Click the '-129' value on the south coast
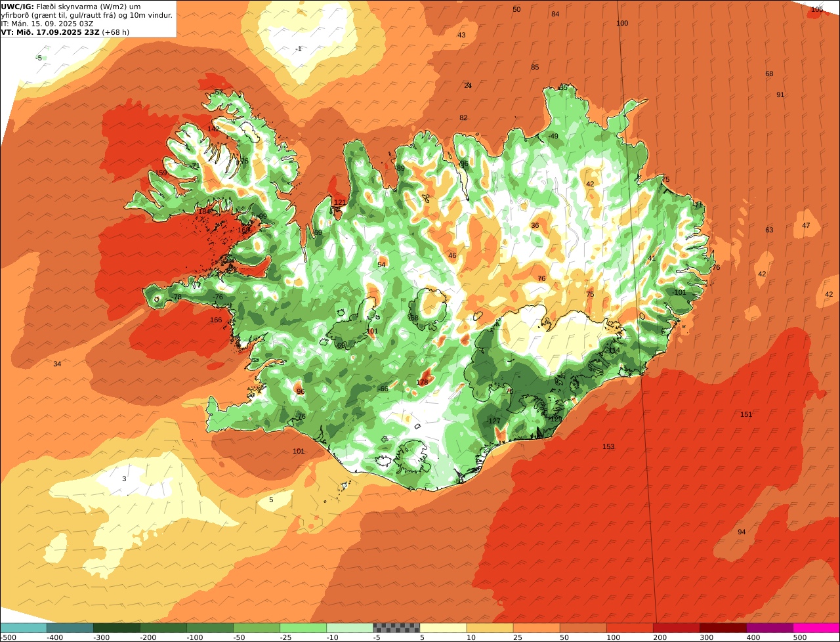The width and height of the screenshot is (840, 642). click(x=555, y=419)
